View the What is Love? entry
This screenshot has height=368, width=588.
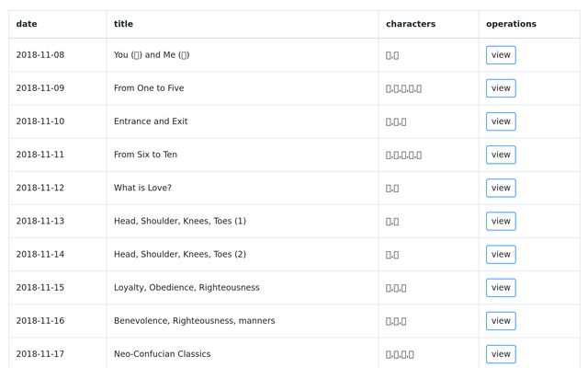[501, 188]
